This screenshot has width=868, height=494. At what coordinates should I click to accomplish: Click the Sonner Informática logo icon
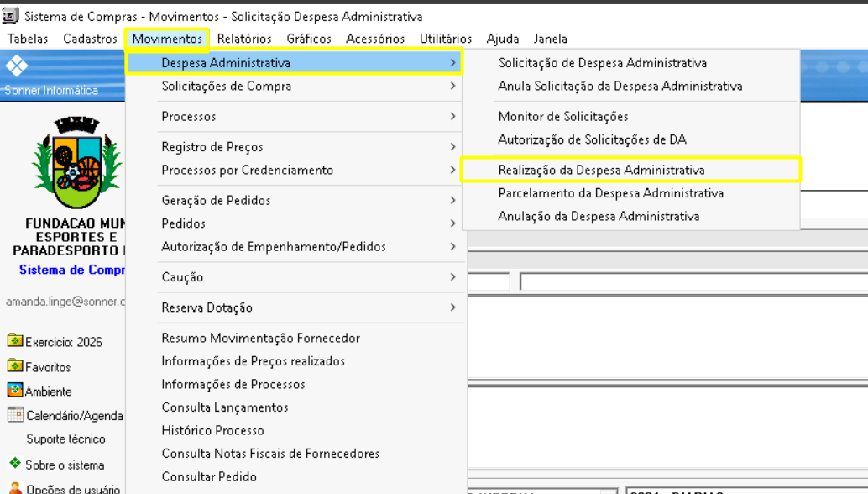click(17, 66)
